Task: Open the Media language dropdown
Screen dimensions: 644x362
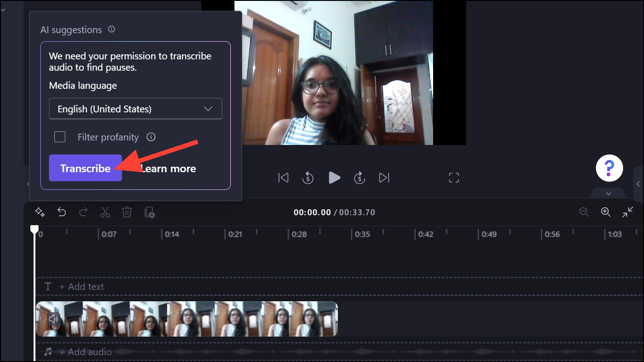Action: click(136, 109)
